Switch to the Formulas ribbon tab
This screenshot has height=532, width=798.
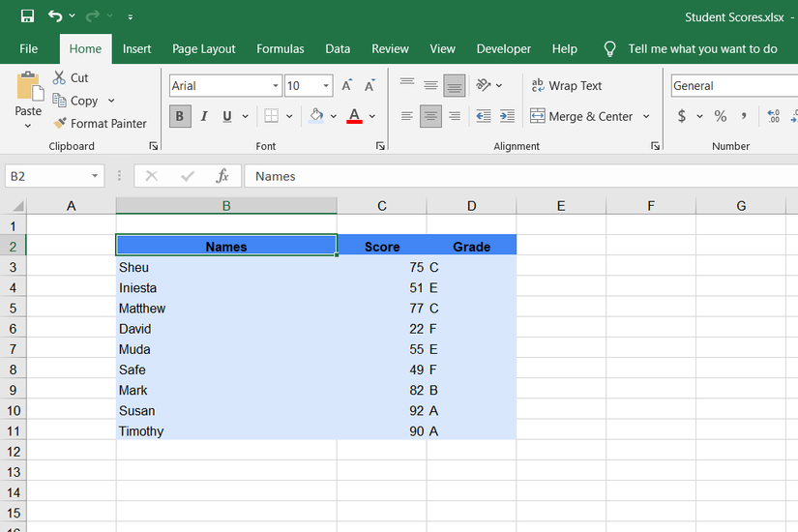281,48
